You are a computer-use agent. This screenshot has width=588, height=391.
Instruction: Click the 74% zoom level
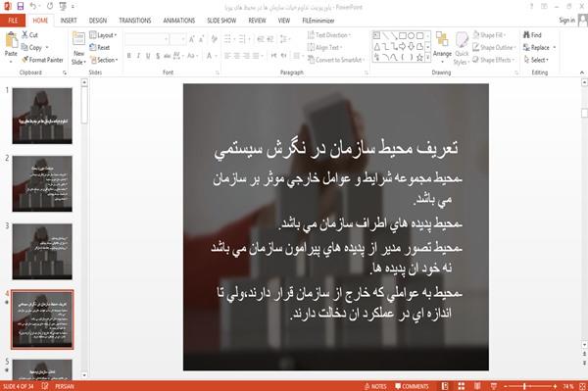567,386
